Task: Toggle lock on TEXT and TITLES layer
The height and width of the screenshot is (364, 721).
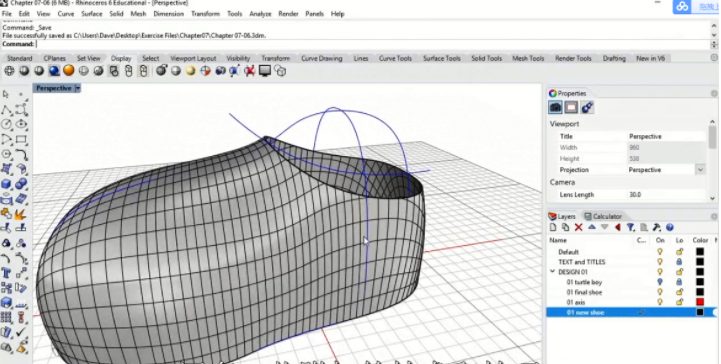Action: 679,262
